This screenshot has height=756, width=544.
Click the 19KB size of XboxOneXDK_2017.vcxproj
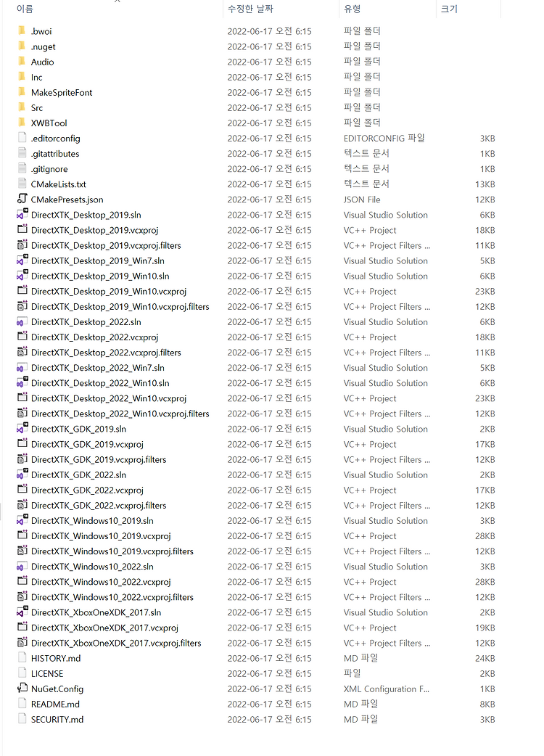click(485, 628)
